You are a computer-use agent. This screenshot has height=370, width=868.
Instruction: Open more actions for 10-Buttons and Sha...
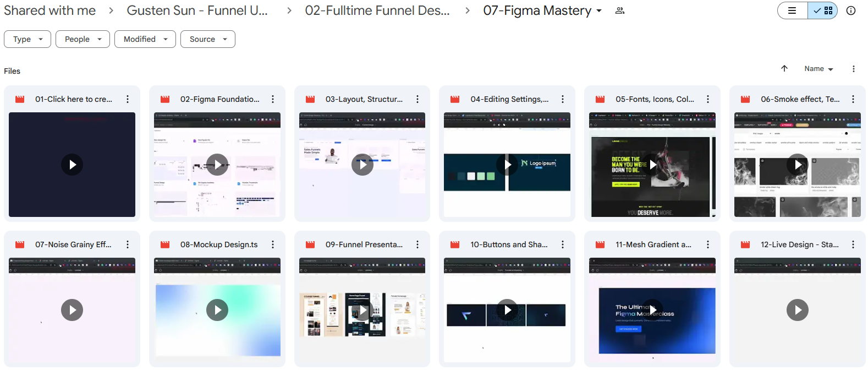click(x=563, y=244)
